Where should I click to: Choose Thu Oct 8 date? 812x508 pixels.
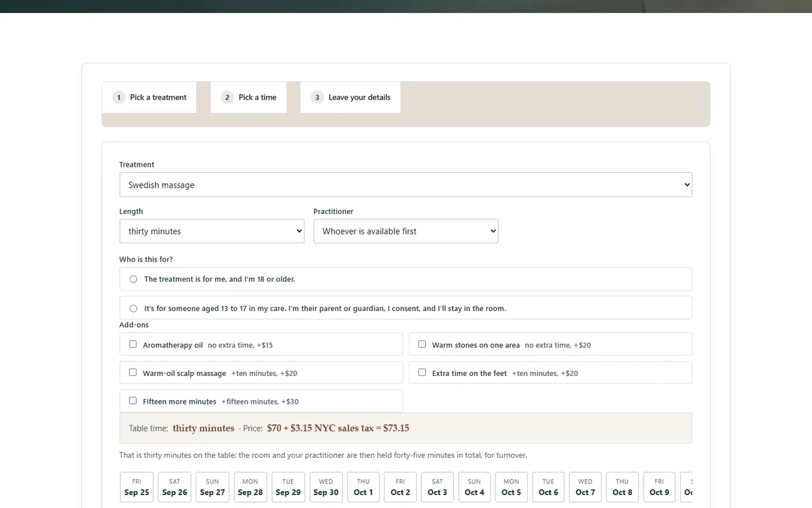click(623, 488)
